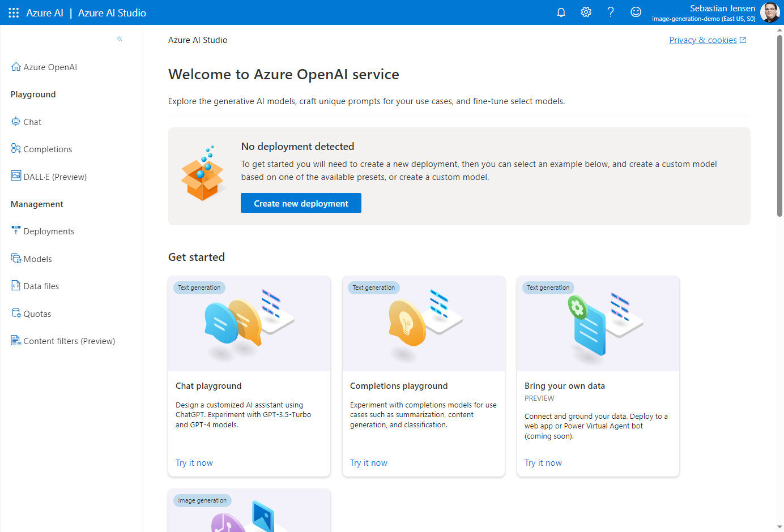Navigate to Deployments in the sidebar
784x532 pixels.
tap(49, 231)
